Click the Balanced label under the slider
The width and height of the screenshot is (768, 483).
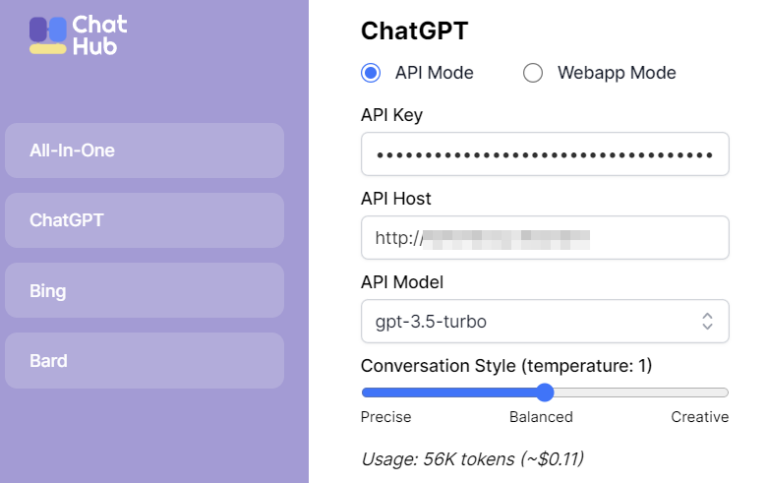541,417
